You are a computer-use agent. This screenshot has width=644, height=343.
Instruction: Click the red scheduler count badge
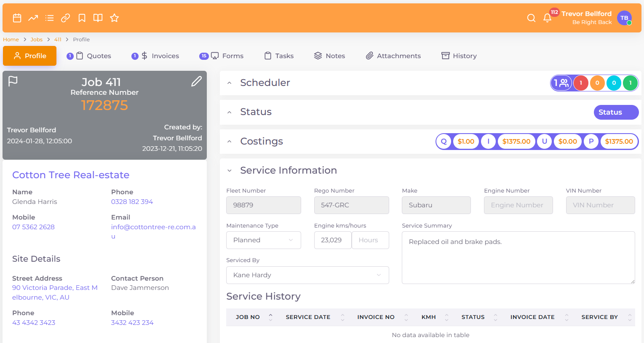[581, 83]
